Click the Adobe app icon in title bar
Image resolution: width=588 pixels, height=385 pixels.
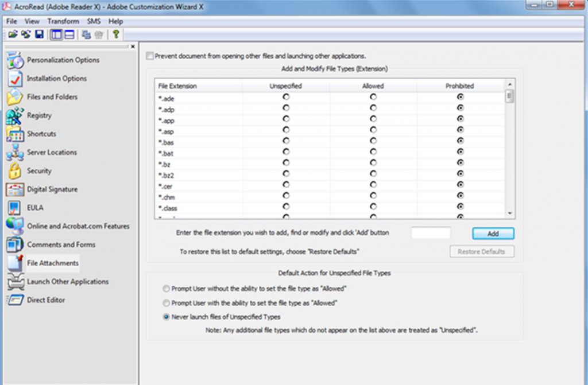(x=7, y=6)
